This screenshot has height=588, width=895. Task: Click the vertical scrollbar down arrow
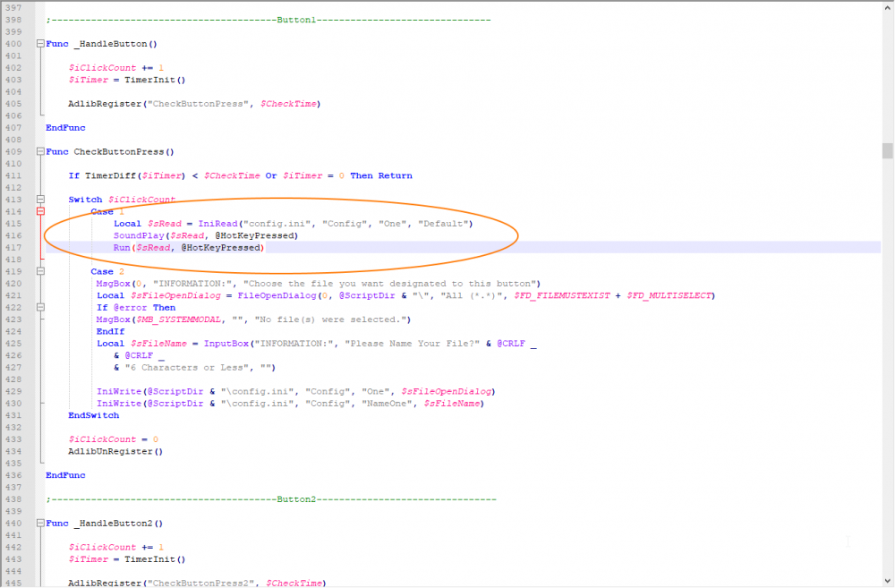(888, 581)
